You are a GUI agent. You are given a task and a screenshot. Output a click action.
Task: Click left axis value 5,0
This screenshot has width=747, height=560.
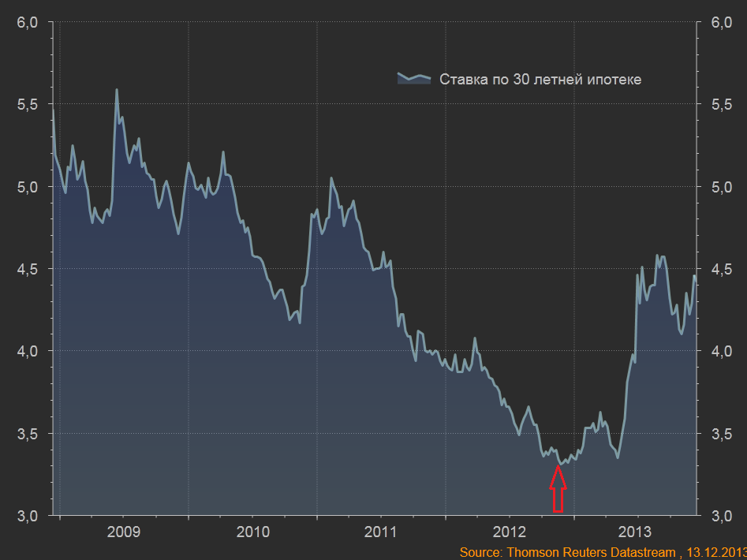click(27, 187)
